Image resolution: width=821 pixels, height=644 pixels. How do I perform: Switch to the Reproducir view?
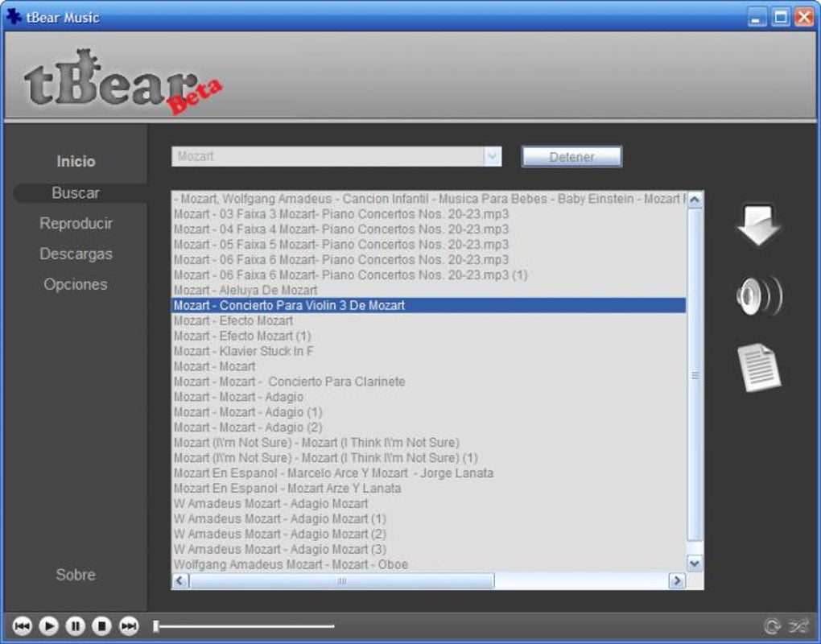pyautogui.click(x=75, y=223)
